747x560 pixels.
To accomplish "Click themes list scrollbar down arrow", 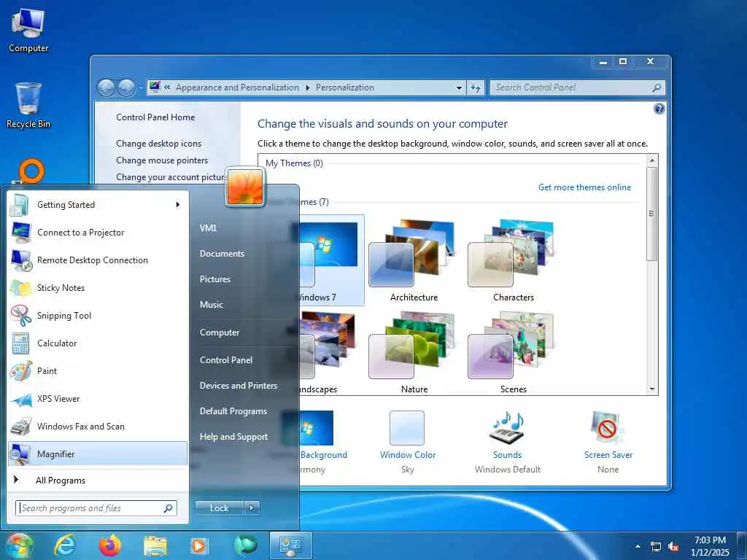I will 651,389.
